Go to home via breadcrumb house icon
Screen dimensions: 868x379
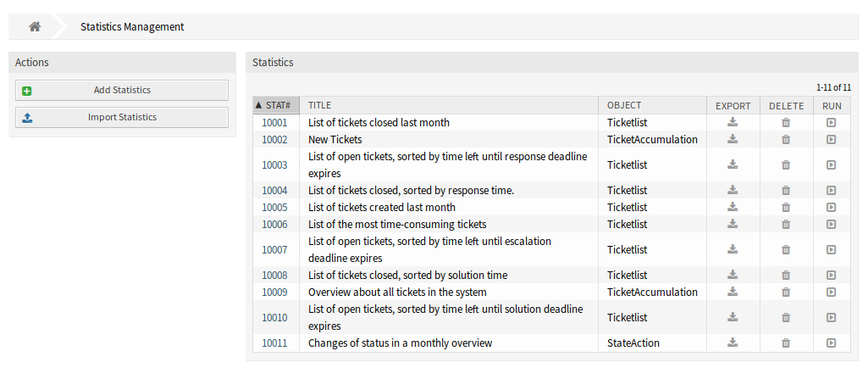(35, 26)
